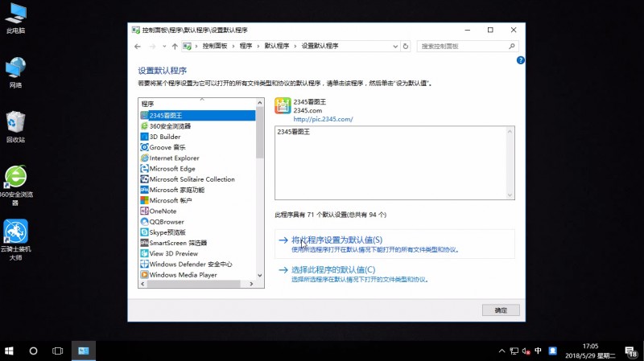Go back with the back arrow
The image size is (644, 361).
[138, 47]
